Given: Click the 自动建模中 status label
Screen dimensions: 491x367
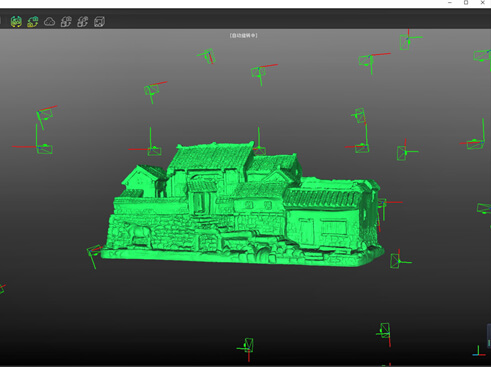Looking at the screenshot, I should click(244, 35).
